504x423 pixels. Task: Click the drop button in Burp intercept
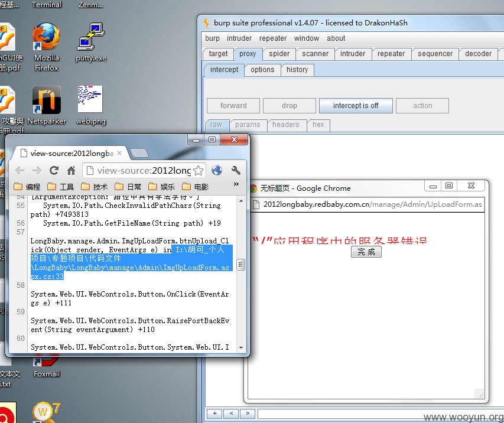coord(290,106)
